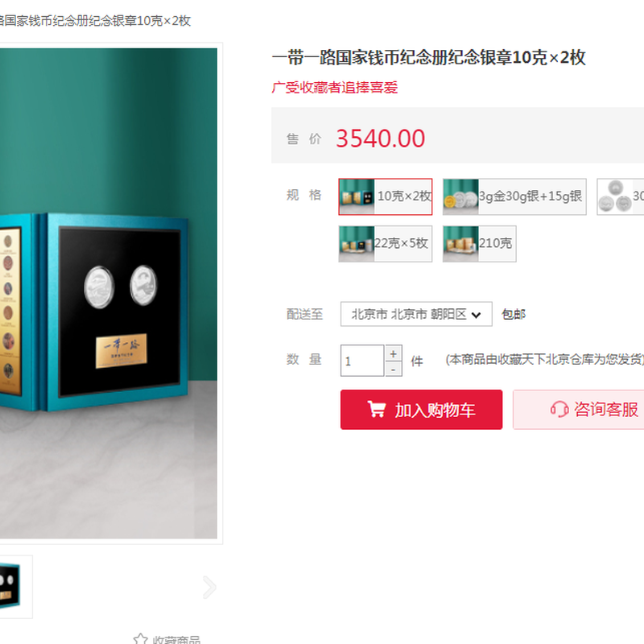Click the favorite star icon
644x644 pixels.
(x=140, y=639)
